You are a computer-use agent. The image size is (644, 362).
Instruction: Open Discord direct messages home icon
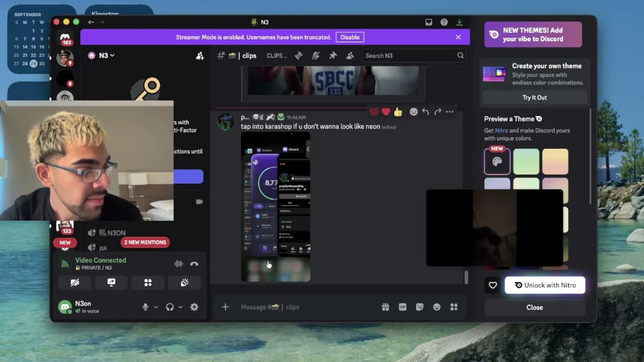click(x=65, y=37)
